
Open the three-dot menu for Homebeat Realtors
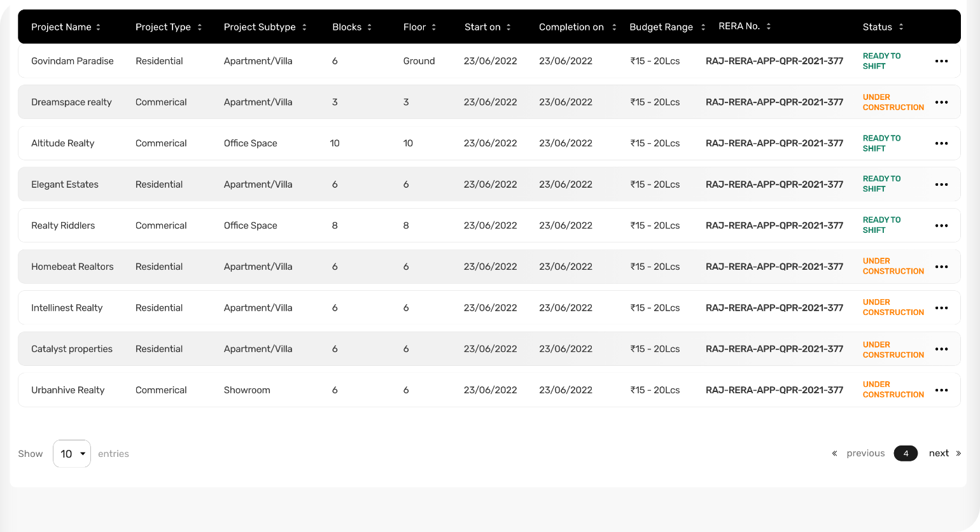pos(941,267)
